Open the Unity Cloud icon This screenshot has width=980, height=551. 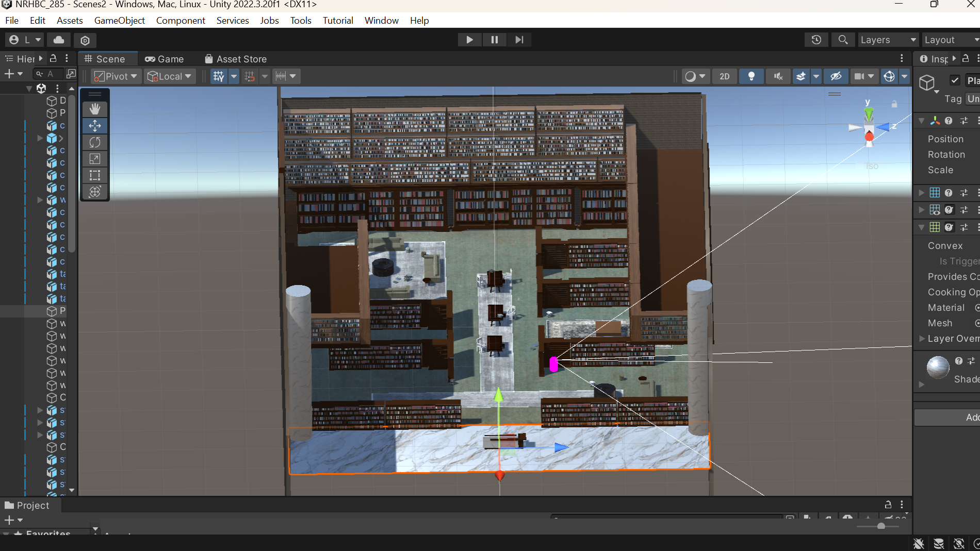59,40
